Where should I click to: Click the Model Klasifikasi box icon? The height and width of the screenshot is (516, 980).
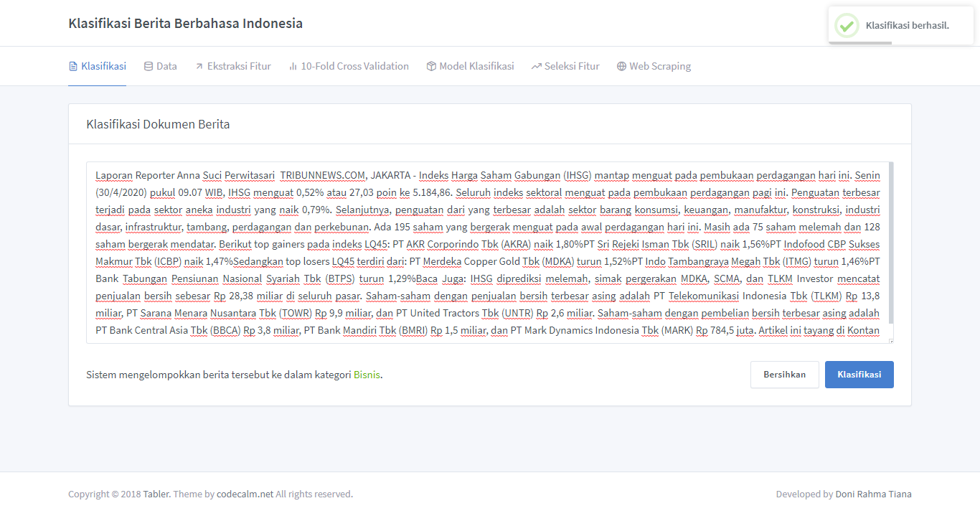[431, 66]
